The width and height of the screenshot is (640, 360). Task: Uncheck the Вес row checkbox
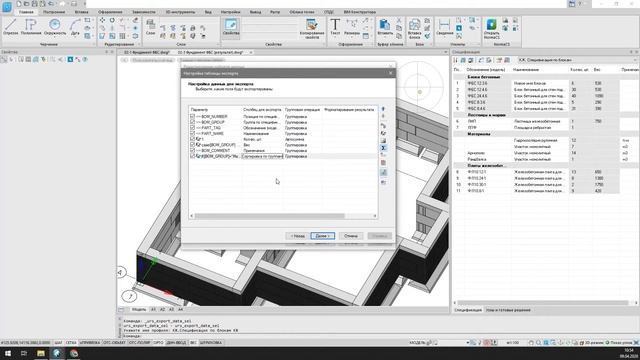tap(192, 144)
